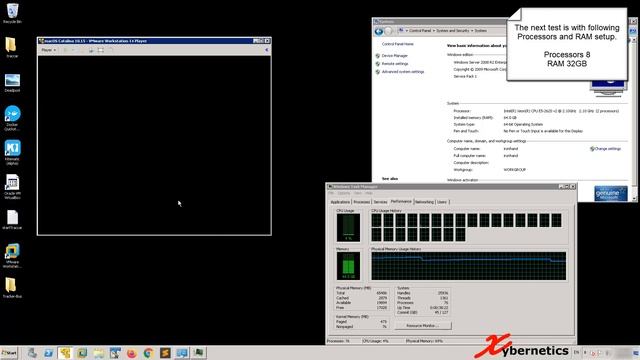The height and width of the screenshot is (360, 640).
Task: Open the File menu in Task Manager
Action: point(331,193)
